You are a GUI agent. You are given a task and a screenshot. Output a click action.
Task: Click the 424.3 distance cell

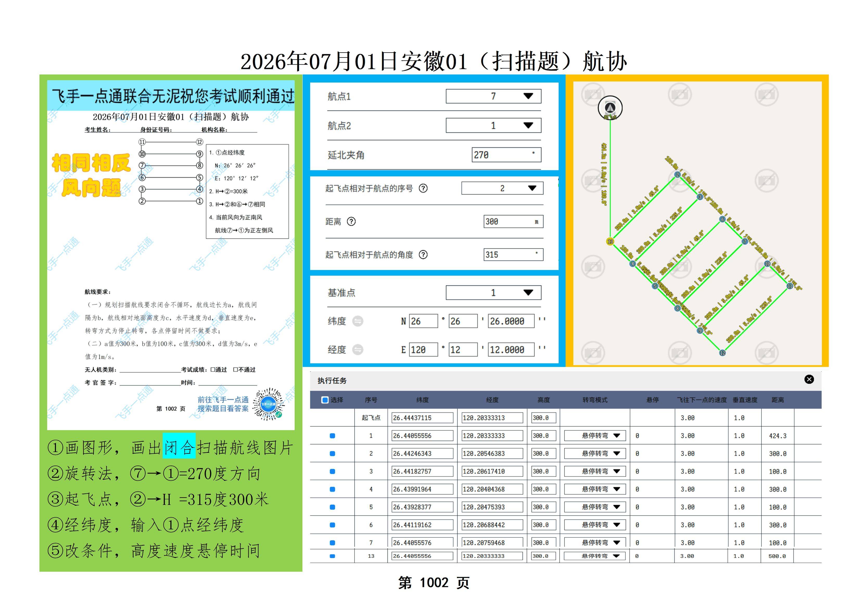pyautogui.click(x=778, y=436)
